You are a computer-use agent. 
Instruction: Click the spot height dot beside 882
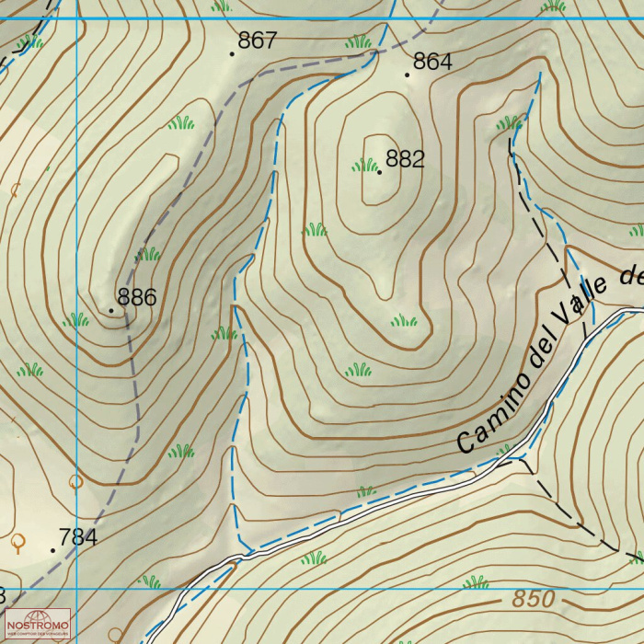379,173
